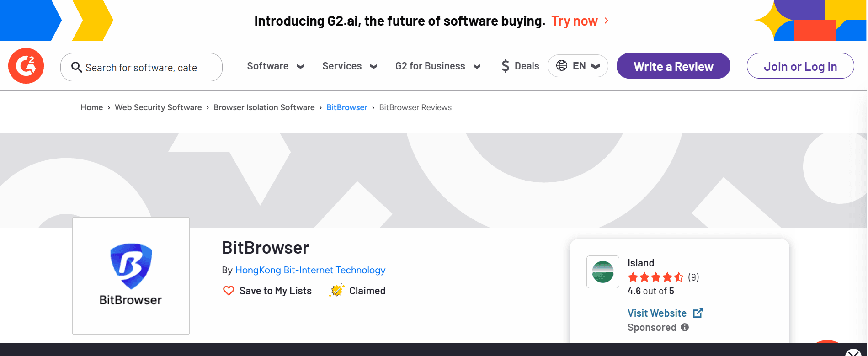
Task: Click the BitBrowser product logo
Action: tap(131, 276)
